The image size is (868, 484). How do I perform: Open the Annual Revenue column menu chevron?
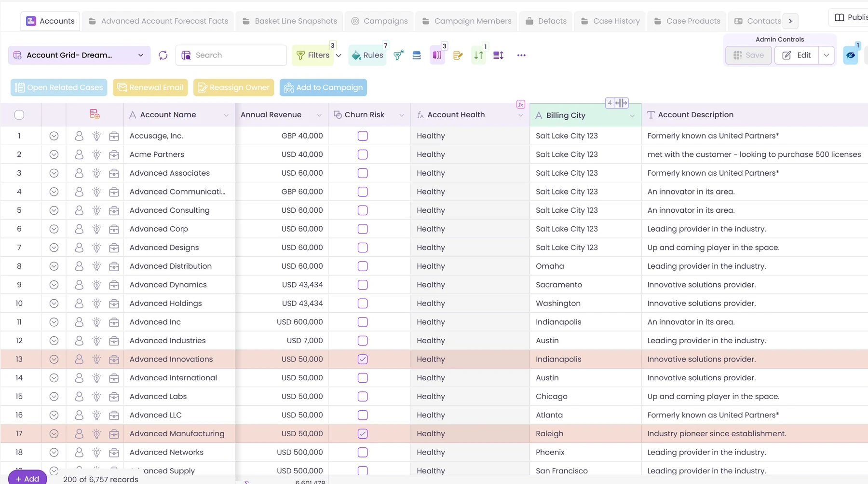(319, 115)
